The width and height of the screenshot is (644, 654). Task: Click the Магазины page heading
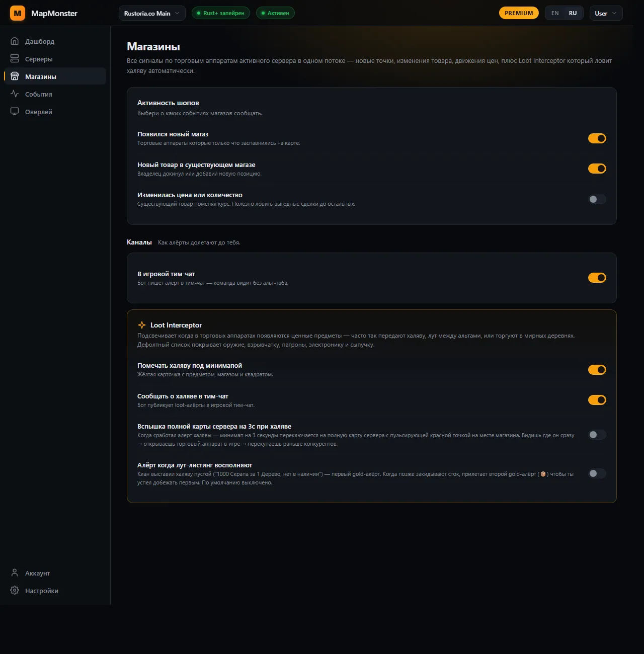[153, 47]
